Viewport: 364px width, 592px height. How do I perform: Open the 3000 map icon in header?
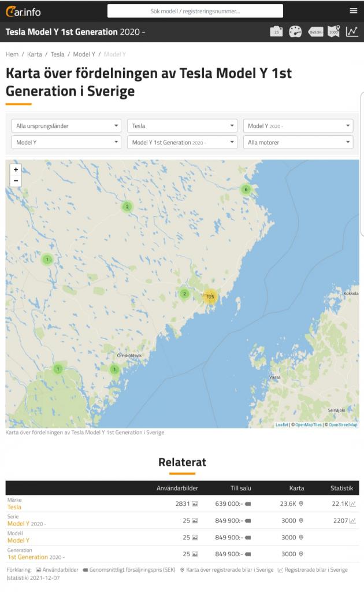[334, 31]
